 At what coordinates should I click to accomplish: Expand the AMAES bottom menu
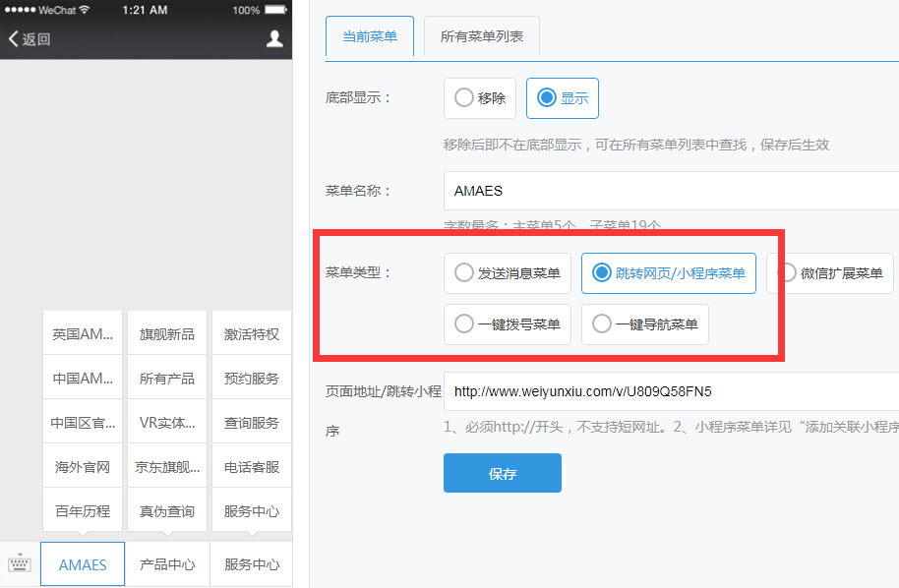click(83, 564)
